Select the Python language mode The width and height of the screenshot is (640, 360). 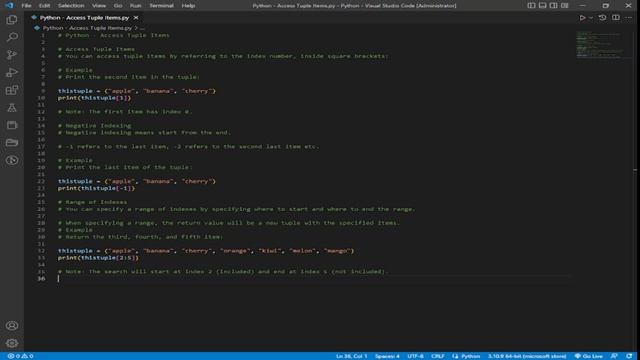pyautogui.click(x=470, y=356)
